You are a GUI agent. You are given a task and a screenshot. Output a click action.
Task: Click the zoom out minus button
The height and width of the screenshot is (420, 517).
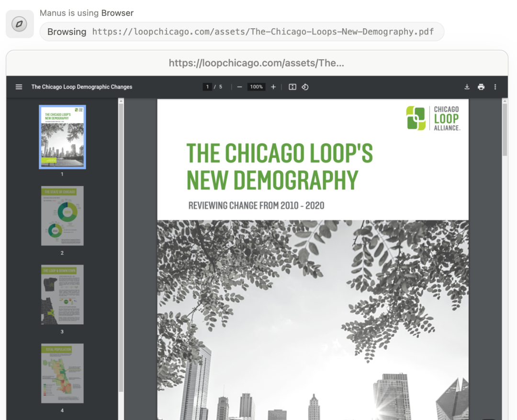tap(239, 87)
